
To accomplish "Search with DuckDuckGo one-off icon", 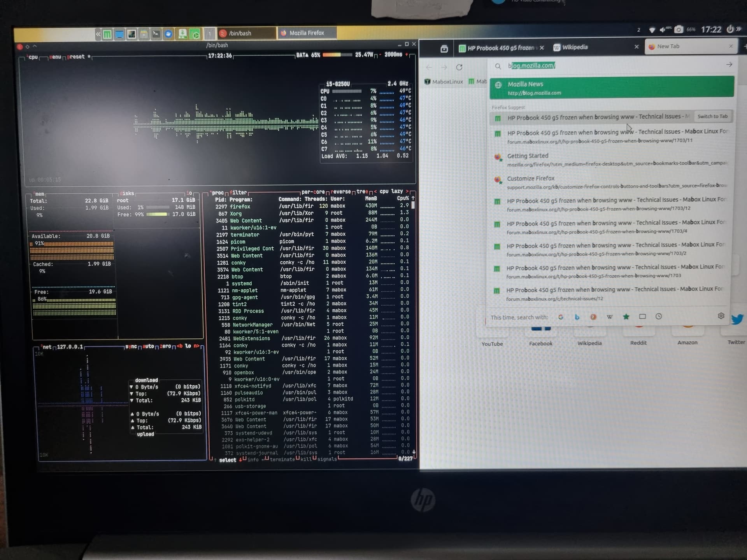I will tap(593, 317).
